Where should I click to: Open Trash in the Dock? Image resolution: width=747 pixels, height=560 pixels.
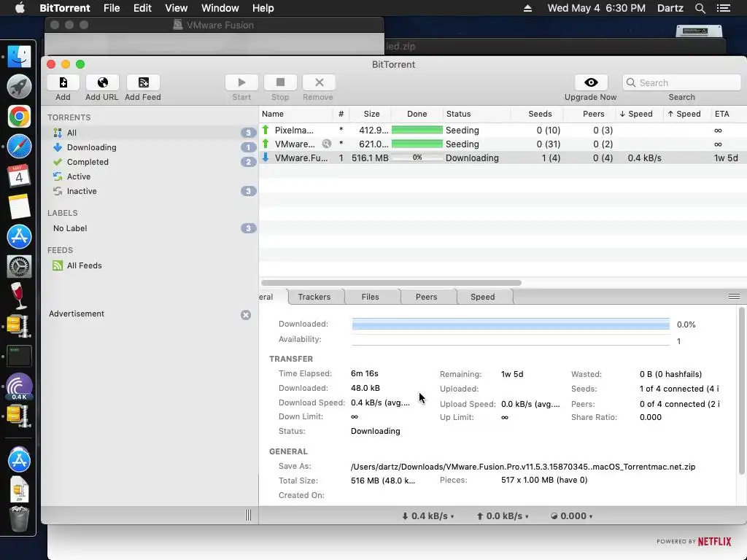(19, 518)
